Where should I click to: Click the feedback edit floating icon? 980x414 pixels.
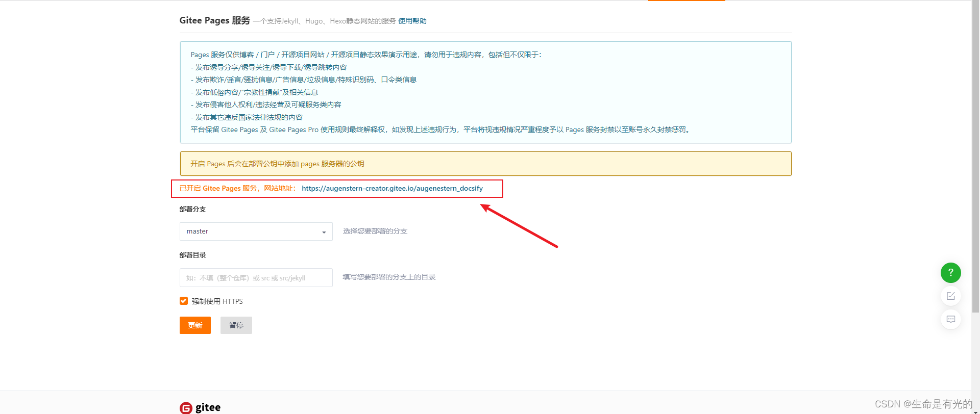[x=950, y=296]
